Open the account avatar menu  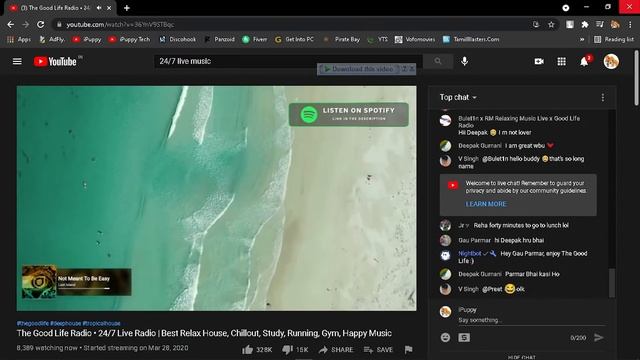611,61
